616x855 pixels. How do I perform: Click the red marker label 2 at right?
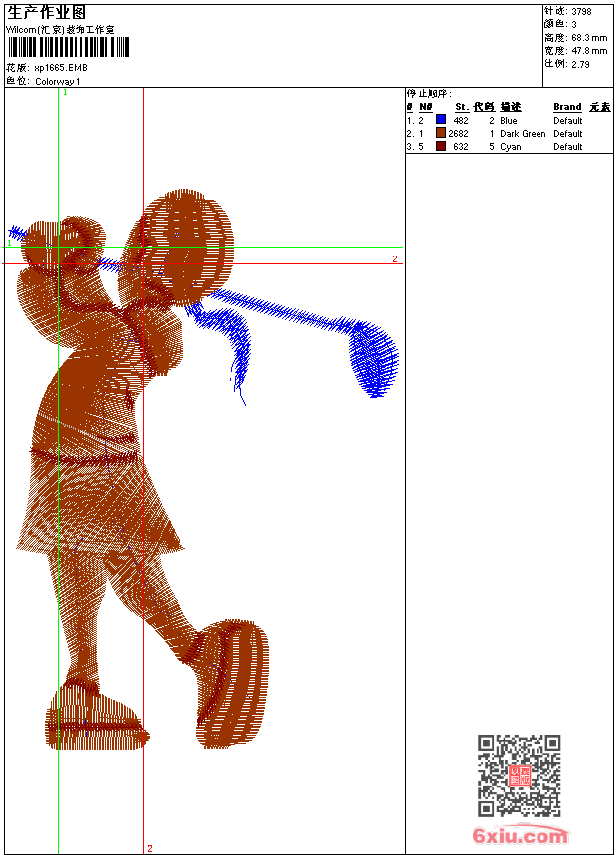(x=395, y=259)
